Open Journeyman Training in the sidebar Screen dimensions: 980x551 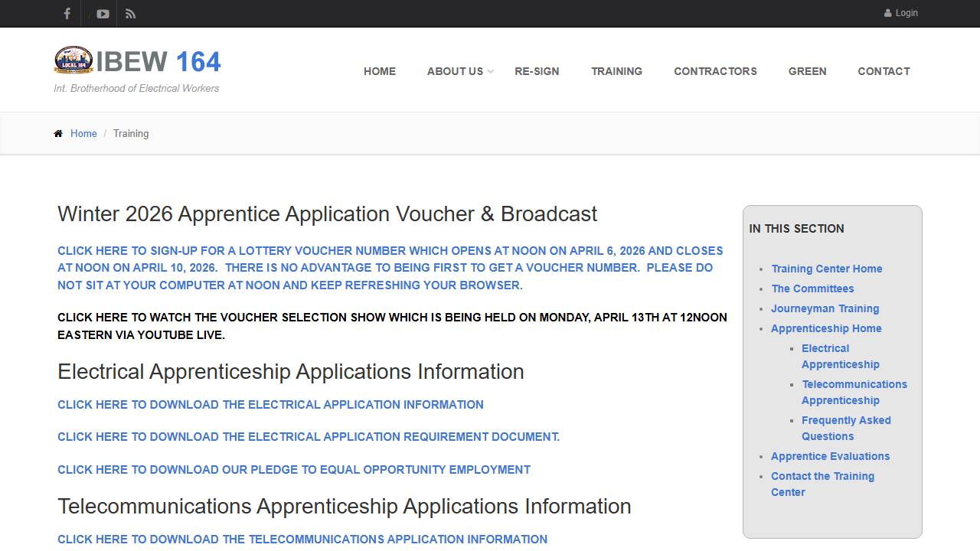coord(825,308)
